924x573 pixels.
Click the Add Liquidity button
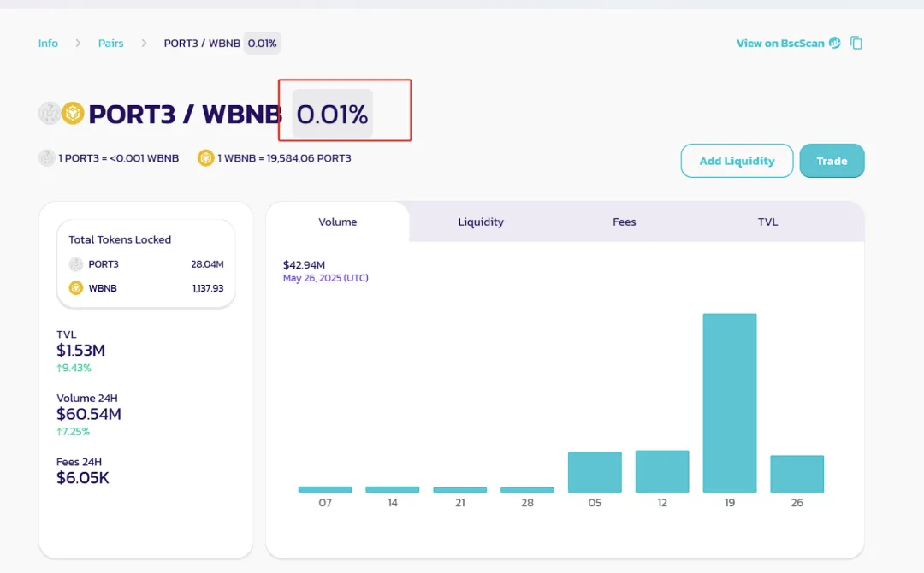pos(737,161)
